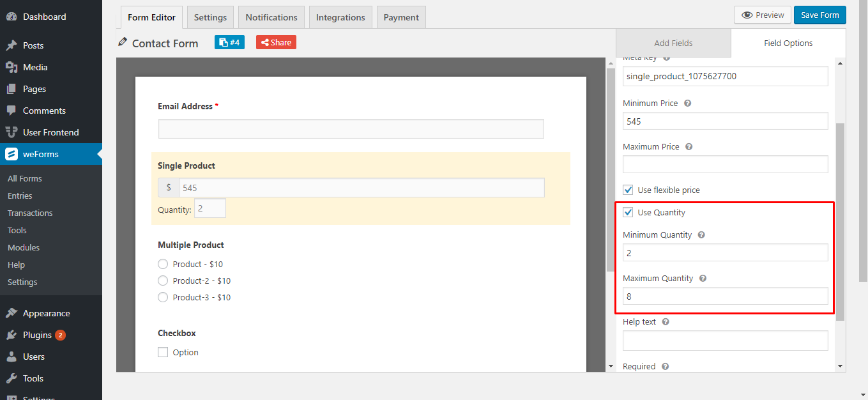Click the #4 form ID button
This screenshot has height=400, width=868.
coord(229,42)
